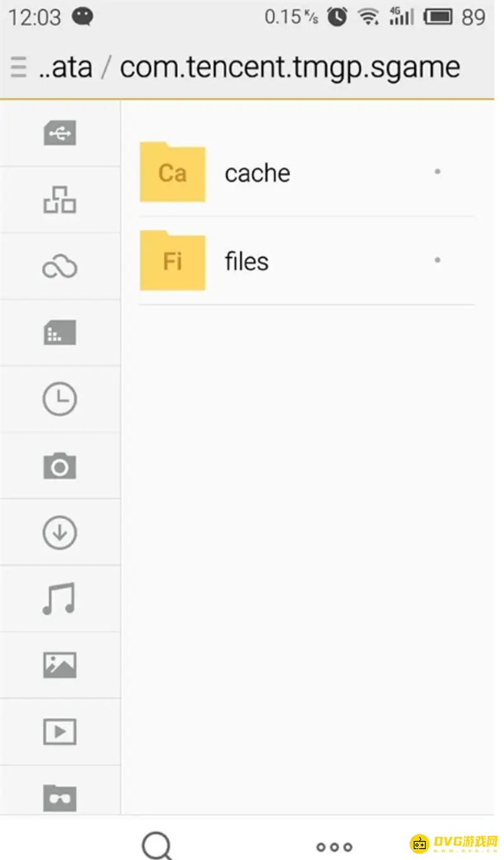Image resolution: width=504 pixels, height=860 pixels.
Task: Select the network devices sidebar icon
Action: pos(60,200)
